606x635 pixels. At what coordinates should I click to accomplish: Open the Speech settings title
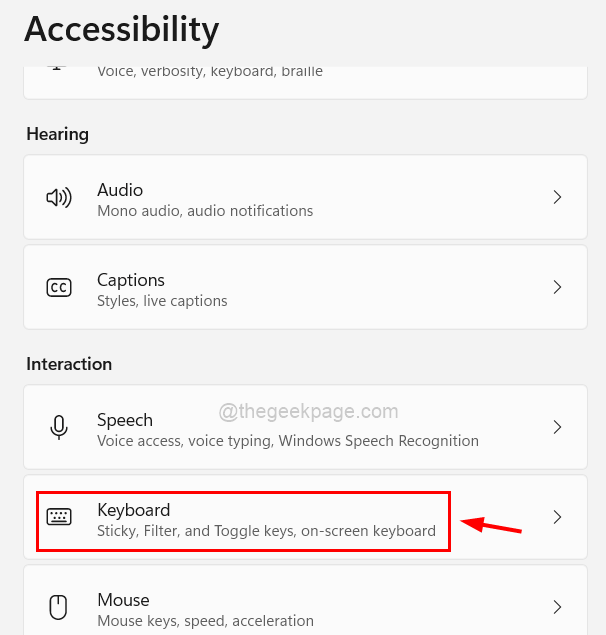pos(125,420)
